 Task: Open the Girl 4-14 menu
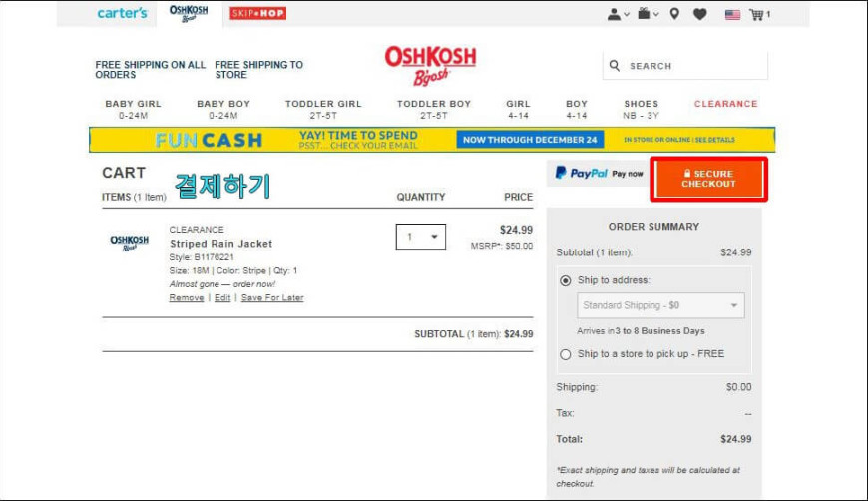tap(518, 109)
